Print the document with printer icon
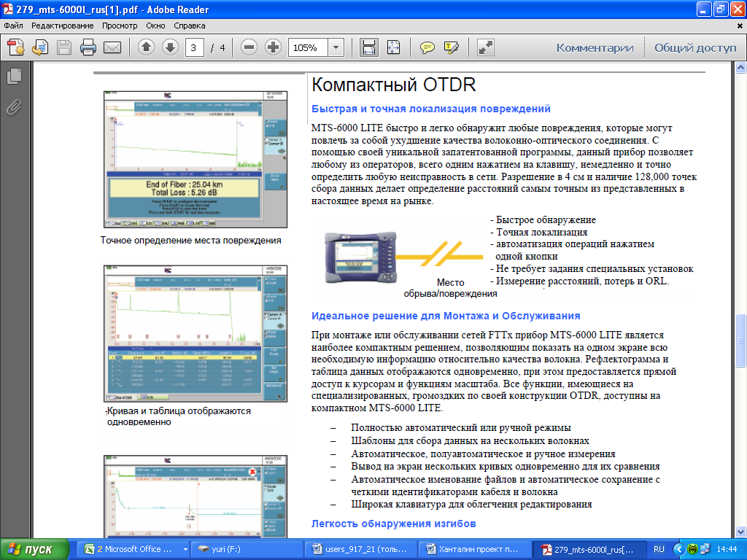Image resolution: width=747 pixels, height=560 pixels. pyautogui.click(x=88, y=47)
